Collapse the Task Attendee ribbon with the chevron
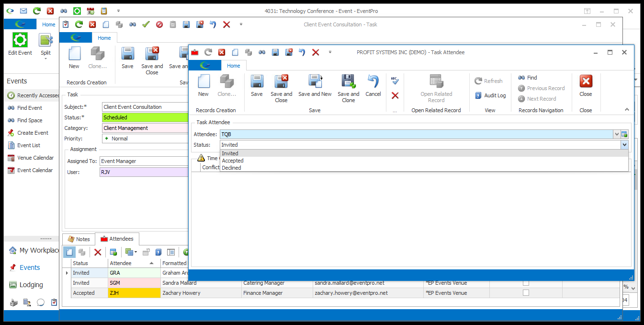644x325 pixels. (x=627, y=110)
